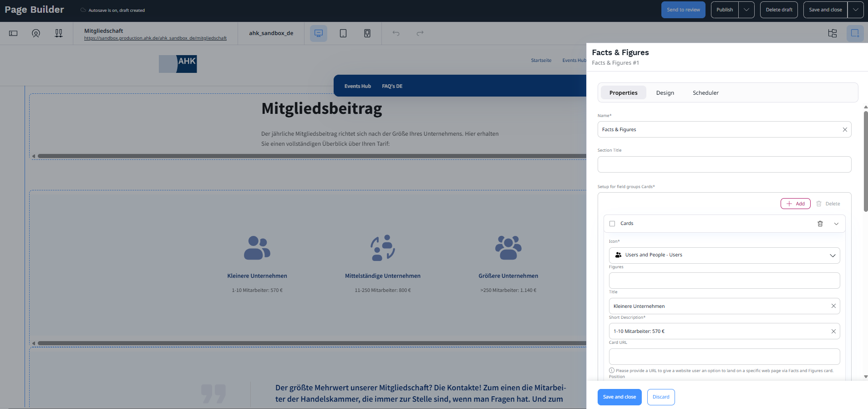Image resolution: width=868 pixels, height=409 pixels.
Task: Click the cards section horizontal scrollbar
Action: click(x=312, y=343)
